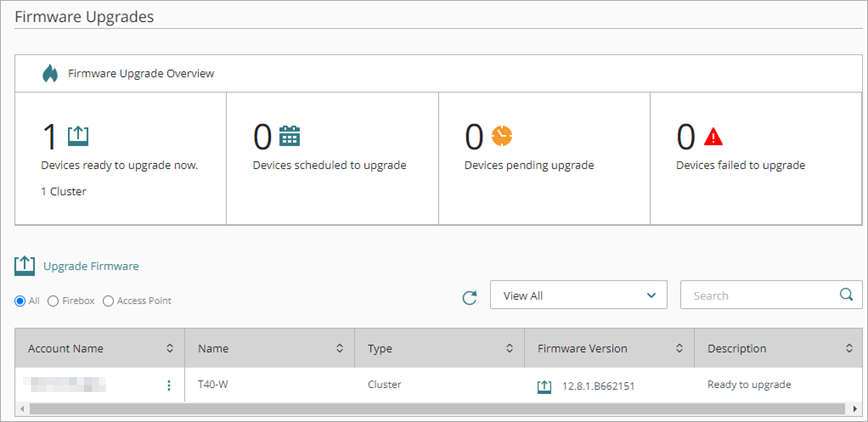The width and height of the screenshot is (868, 422).
Task: Click the upgrade icon beside version 12.8.1.B662151
Action: pos(545,386)
